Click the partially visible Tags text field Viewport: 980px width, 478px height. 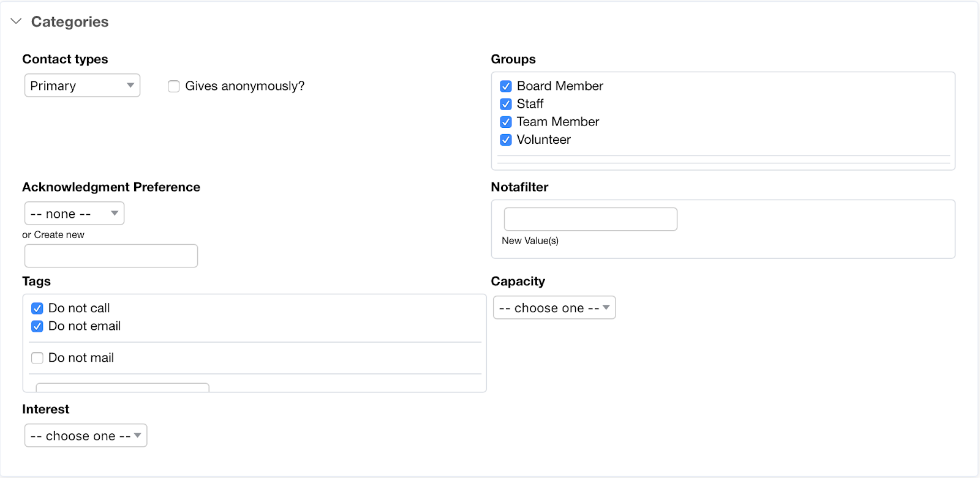(123, 387)
